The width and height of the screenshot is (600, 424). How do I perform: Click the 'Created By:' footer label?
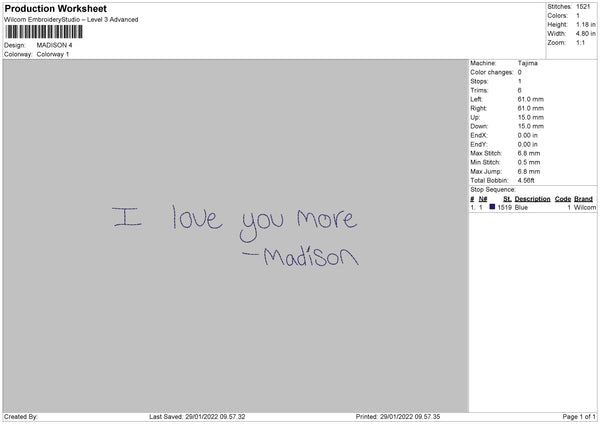[x=21, y=417]
